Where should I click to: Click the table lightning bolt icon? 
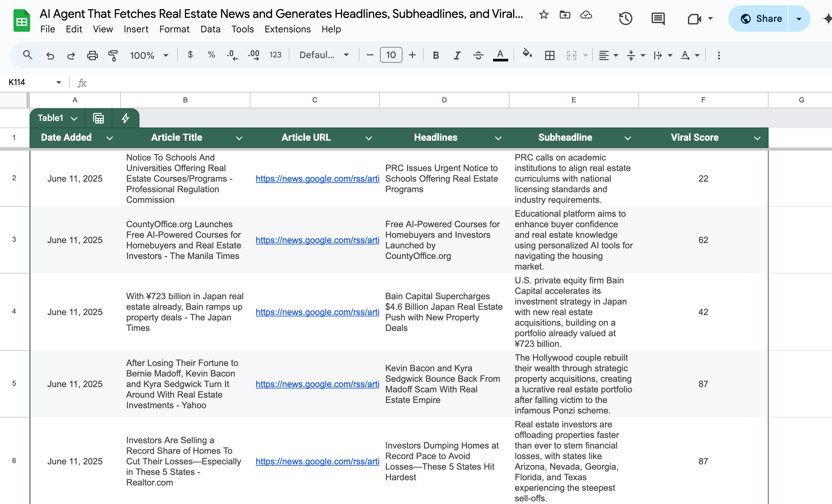pos(125,118)
